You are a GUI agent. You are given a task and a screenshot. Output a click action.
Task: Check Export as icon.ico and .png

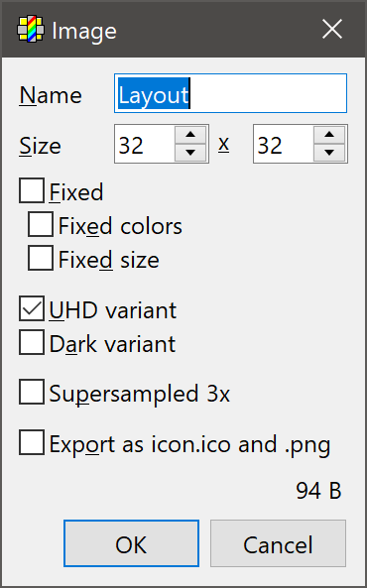32,442
